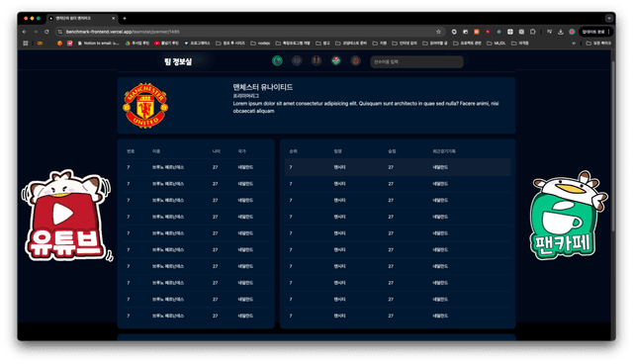The image size is (633, 364).
Task: Select the first green league icon
Action: 277,61
